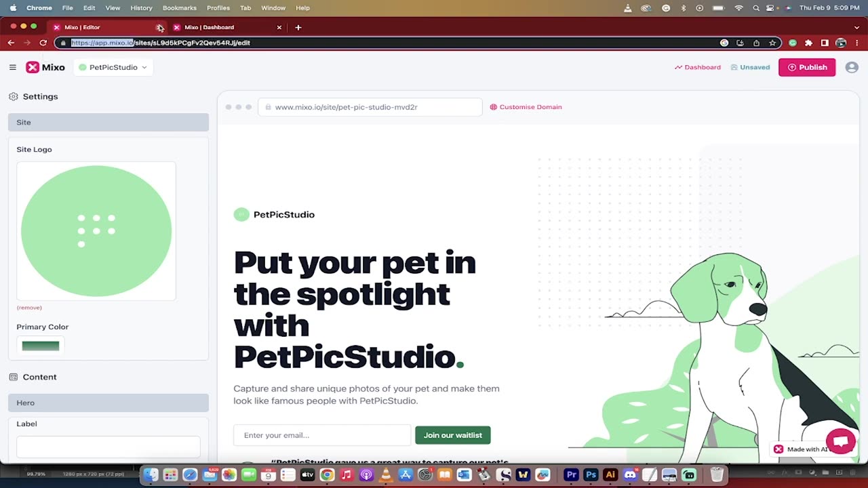This screenshot has width=868, height=488.
Task: Select the Site settings section
Action: 108,122
